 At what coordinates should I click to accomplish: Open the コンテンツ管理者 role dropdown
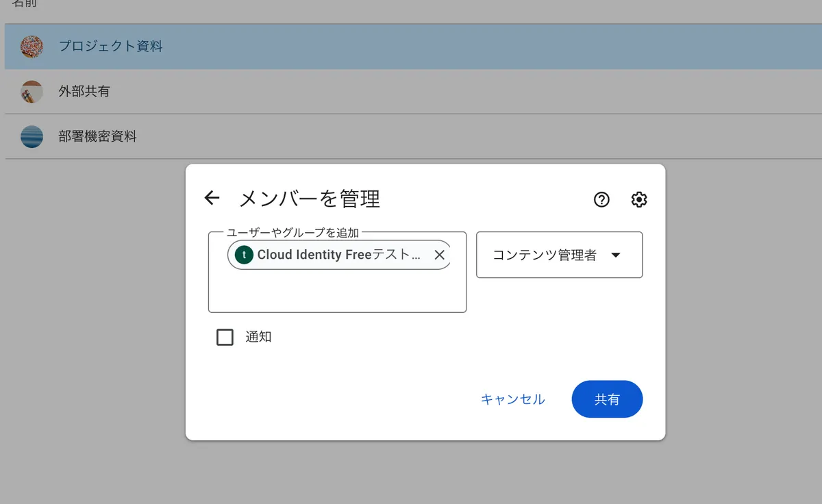pos(545,255)
